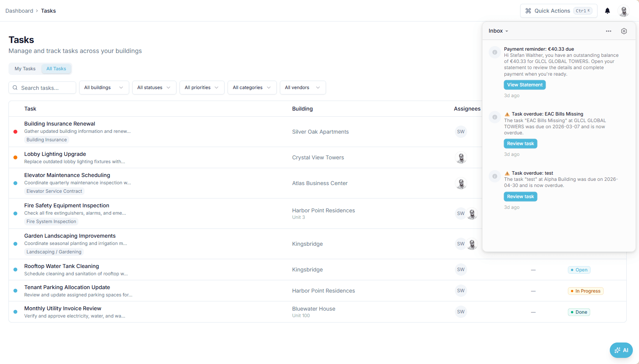
Task: Click the Elevator Service Contract tag
Action: point(54,191)
